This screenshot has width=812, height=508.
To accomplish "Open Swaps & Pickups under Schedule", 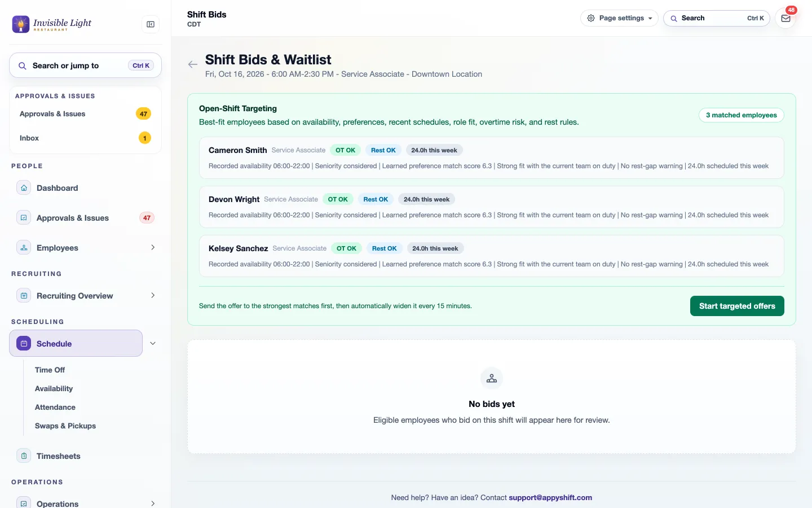I will pos(65,426).
